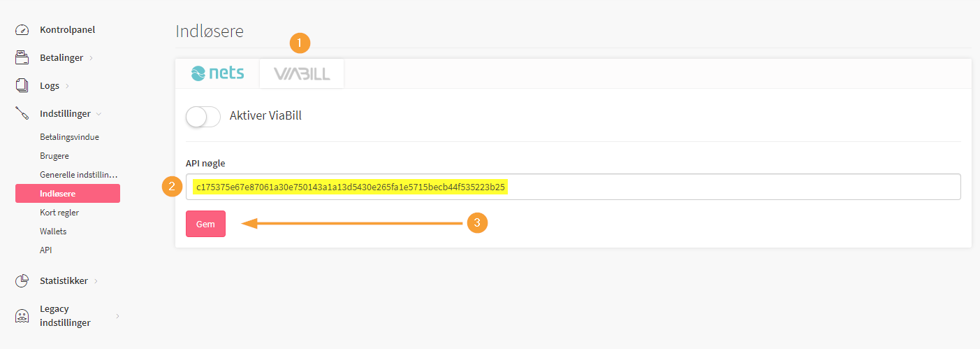Expand the Betalinger submenu chevron
Screen dimensions: 980x349
92,58
